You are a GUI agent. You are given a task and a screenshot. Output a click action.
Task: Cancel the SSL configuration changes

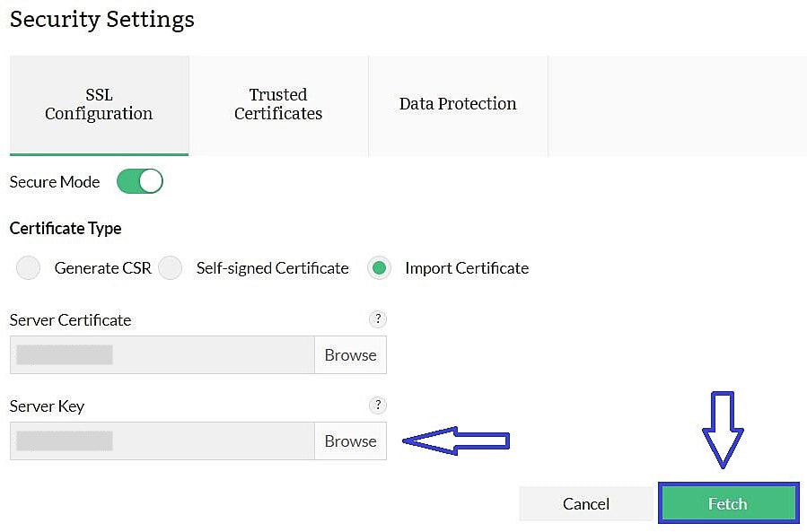tap(585, 503)
